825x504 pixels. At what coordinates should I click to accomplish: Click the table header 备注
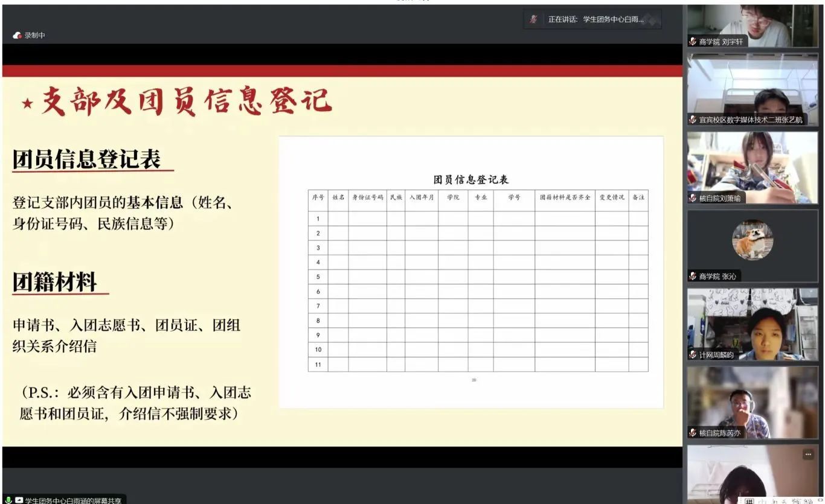pos(638,197)
